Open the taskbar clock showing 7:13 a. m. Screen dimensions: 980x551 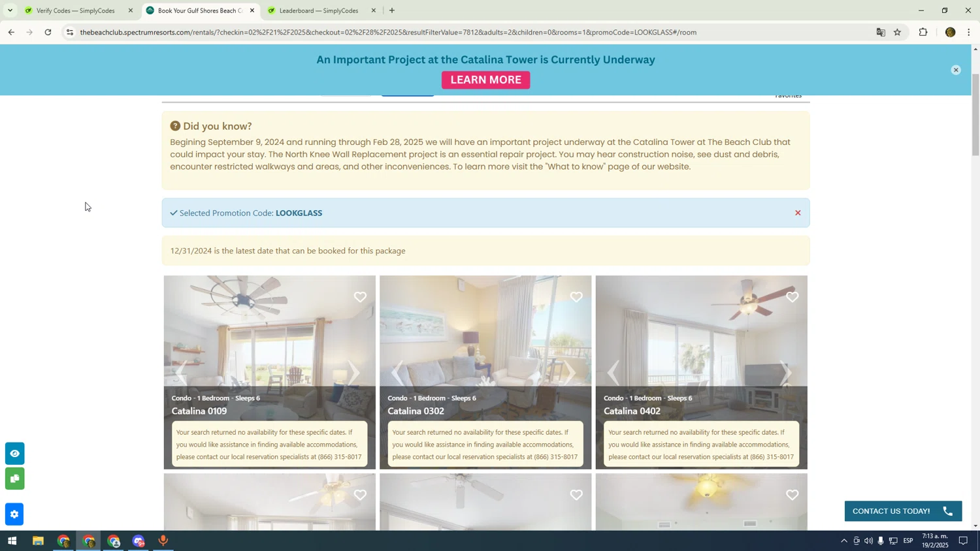click(x=935, y=541)
